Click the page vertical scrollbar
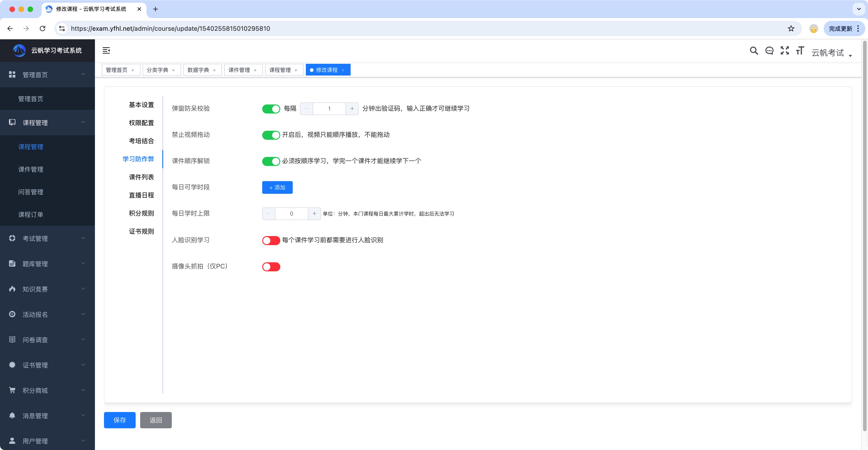868x450 pixels. 864,236
